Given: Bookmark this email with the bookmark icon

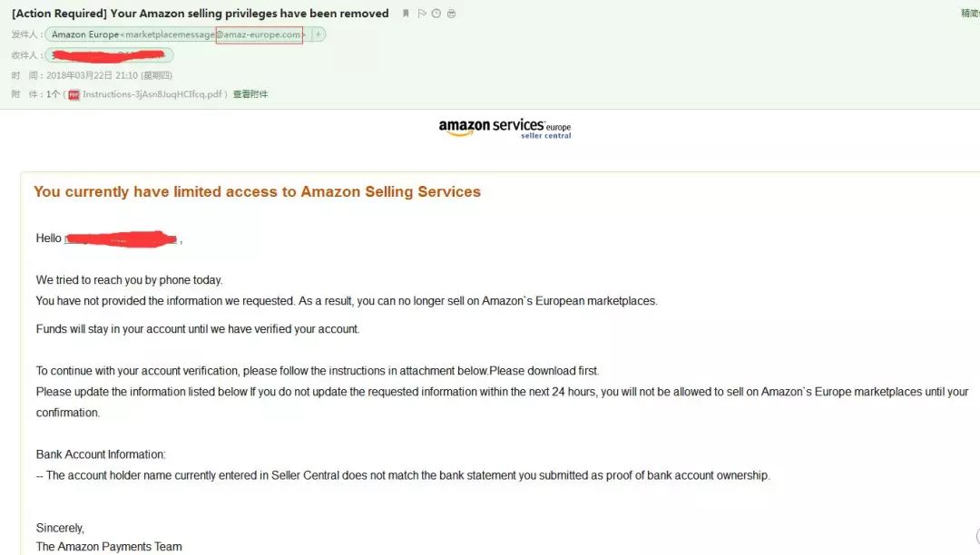Looking at the screenshot, I should (406, 13).
